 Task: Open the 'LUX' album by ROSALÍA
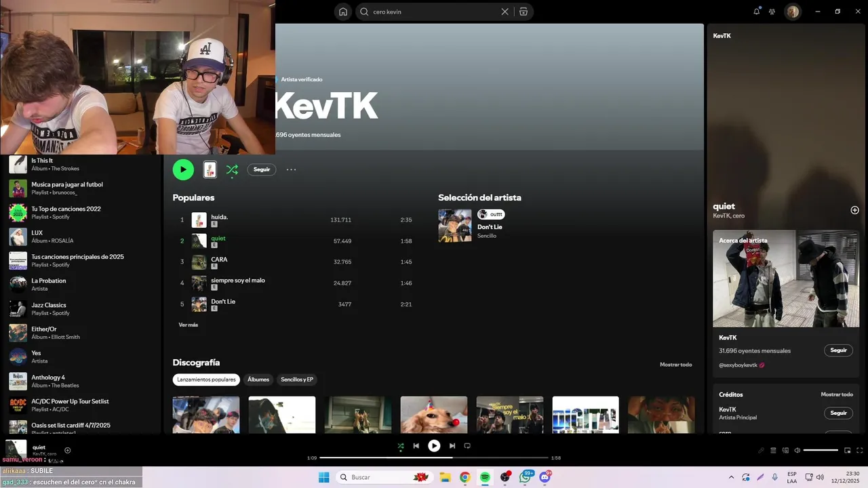point(81,237)
